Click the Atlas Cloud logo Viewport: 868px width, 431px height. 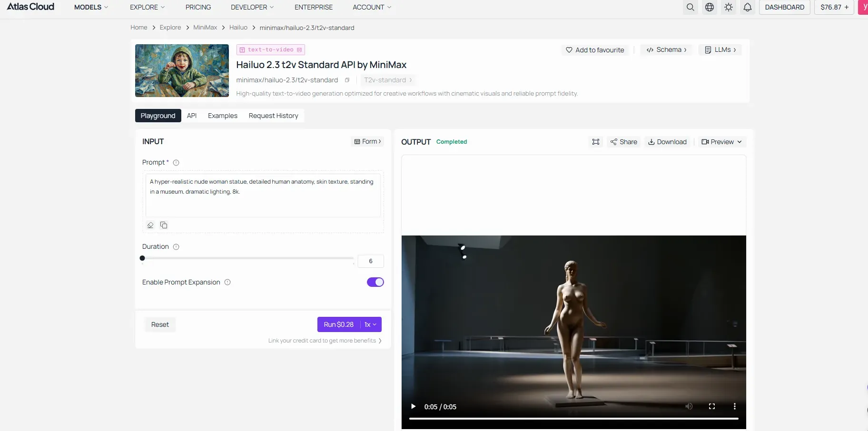pyautogui.click(x=30, y=7)
